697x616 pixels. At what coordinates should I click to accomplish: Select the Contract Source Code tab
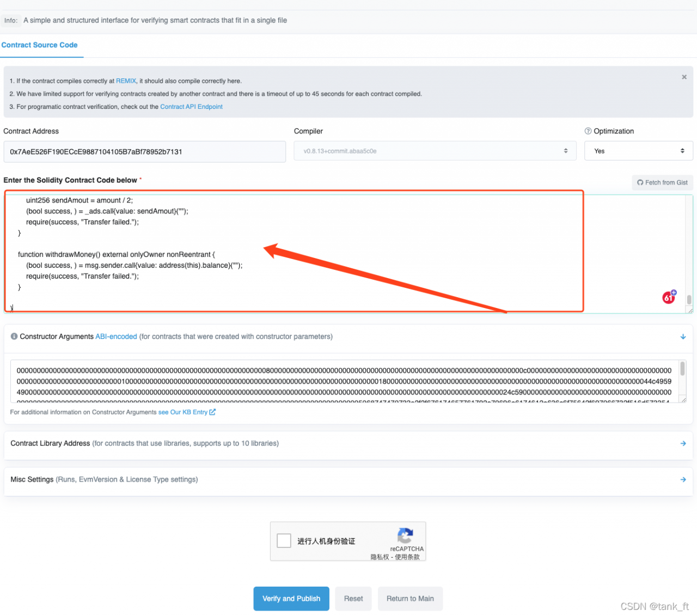point(39,45)
